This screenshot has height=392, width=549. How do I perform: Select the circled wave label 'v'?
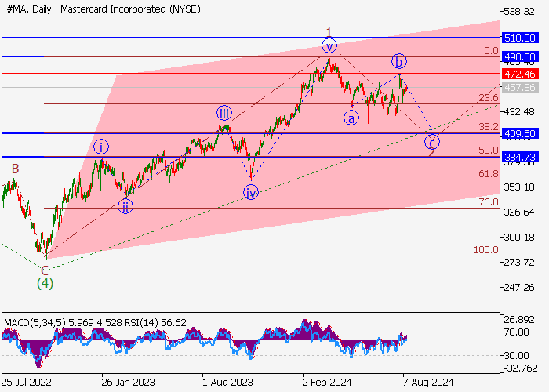pyautogui.click(x=329, y=45)
